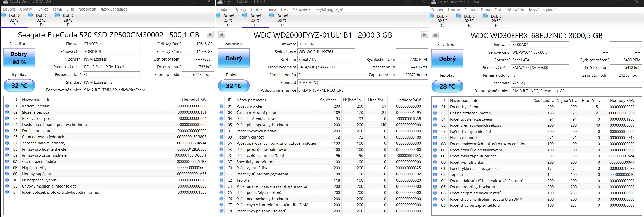Click the Dobrý 98 % health status button
644x217 pixels.
pos(19,58)
